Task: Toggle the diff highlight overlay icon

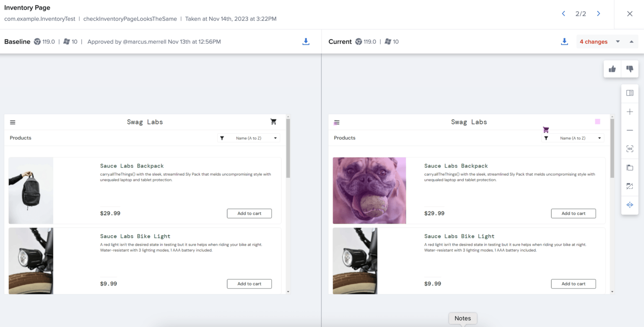Action: 629,186
